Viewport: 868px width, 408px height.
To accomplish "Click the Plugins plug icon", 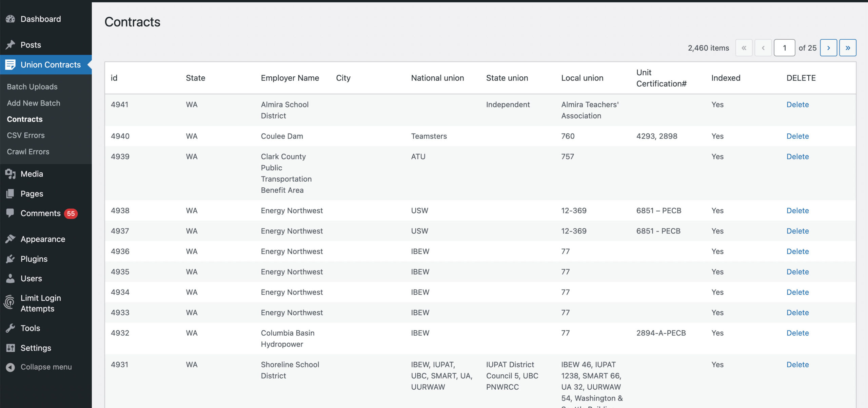I will tap(11, 259).
